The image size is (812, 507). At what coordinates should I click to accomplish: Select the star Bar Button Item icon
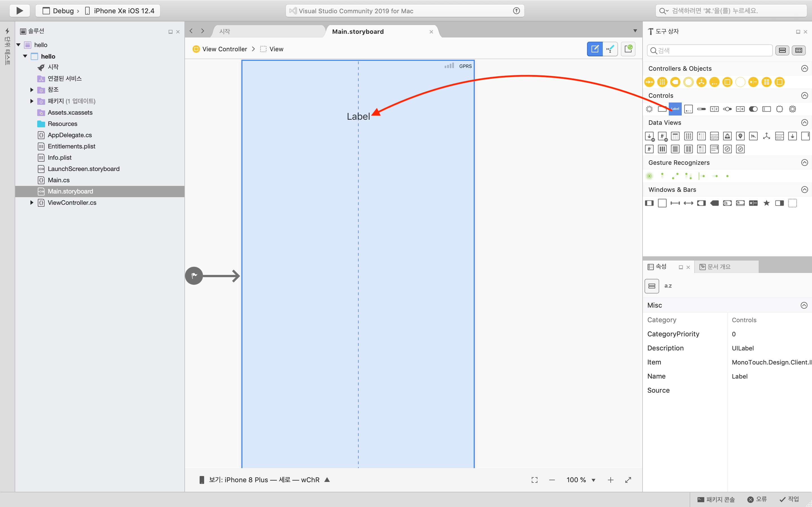click(x=766, y=203)
